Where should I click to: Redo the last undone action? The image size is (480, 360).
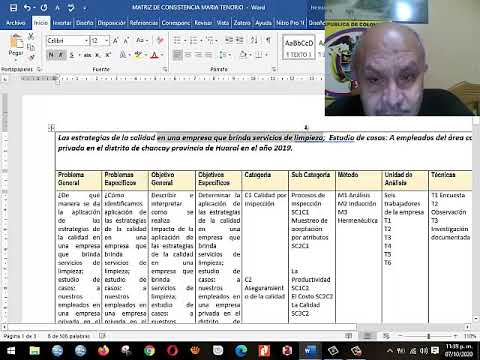(x=44, y=7)
